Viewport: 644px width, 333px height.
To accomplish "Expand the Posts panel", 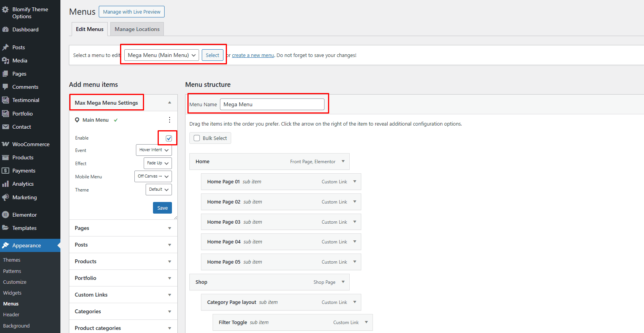I will [170, 245].
